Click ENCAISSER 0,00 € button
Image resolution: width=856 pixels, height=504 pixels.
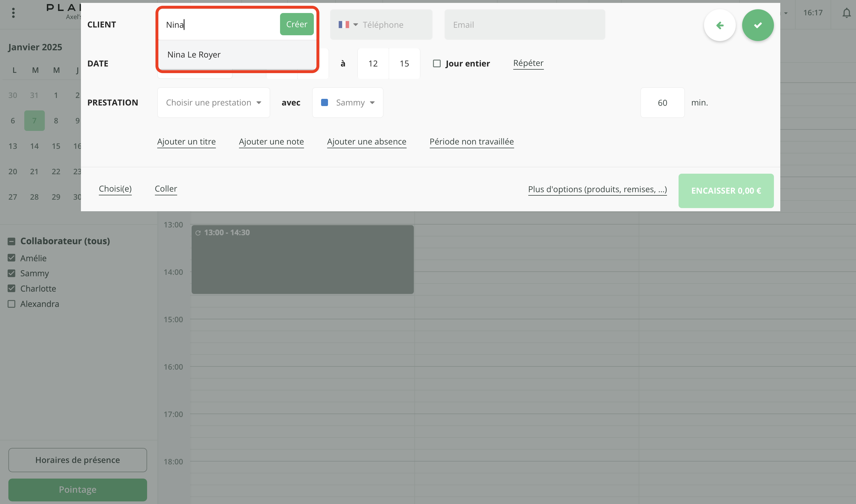coord(726,191)
